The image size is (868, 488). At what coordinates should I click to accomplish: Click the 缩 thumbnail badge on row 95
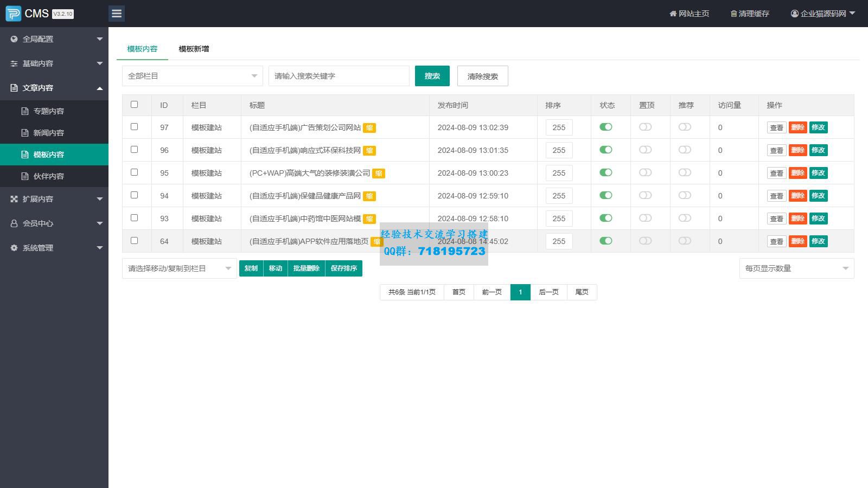tap(379, 174)
